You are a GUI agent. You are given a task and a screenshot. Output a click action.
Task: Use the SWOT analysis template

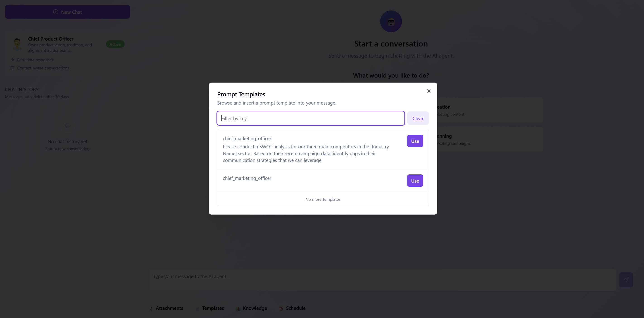415,141
